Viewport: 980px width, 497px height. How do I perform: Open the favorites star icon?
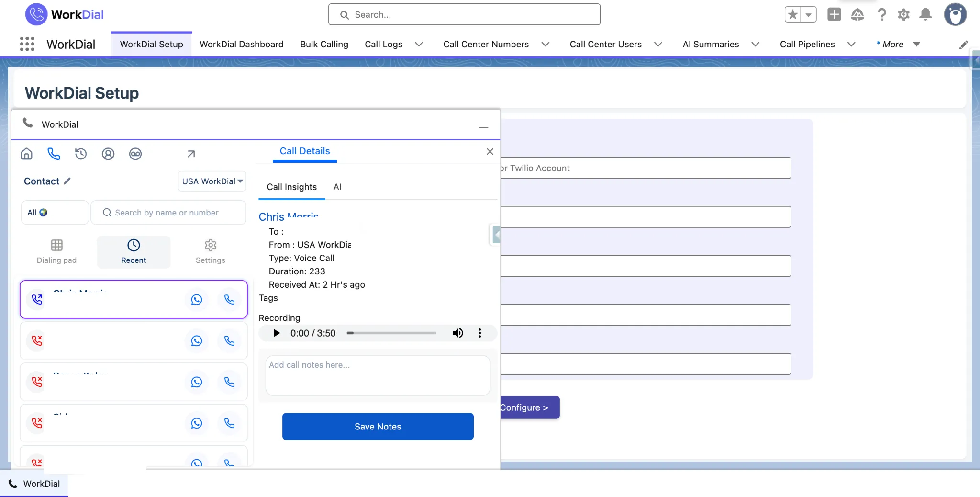pos(793,15)
